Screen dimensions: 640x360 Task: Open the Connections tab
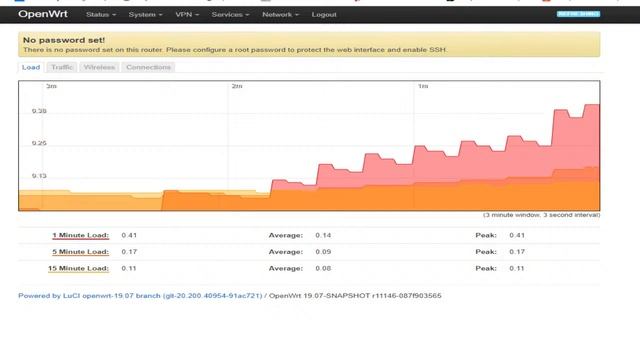[x=148, y=67]
